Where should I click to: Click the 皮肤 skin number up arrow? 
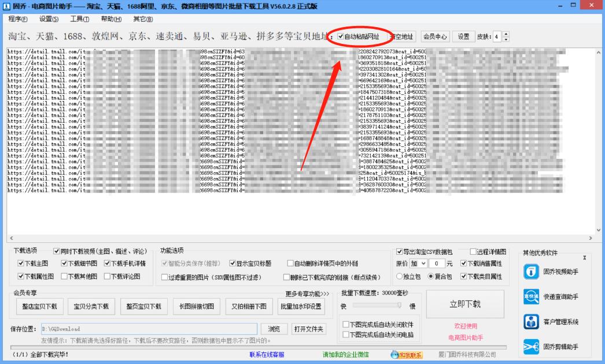pyautogui.click(x=505, y=34)
